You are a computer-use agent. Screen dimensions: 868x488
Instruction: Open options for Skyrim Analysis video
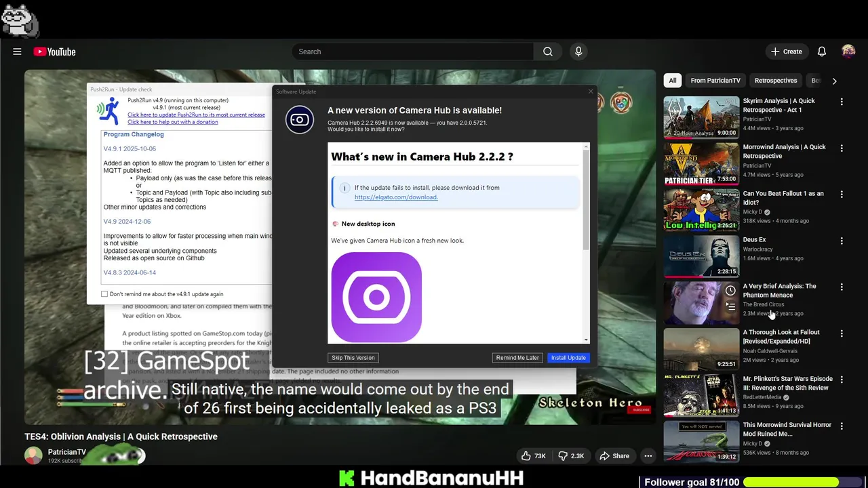[842, 102]
